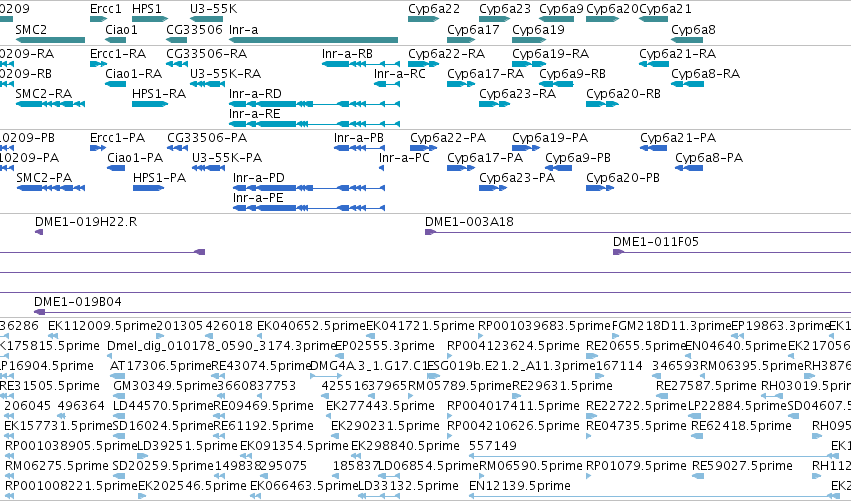851x501 pixels.
Task: Click the CG33506 gene arrow
Action: [177, 40]
